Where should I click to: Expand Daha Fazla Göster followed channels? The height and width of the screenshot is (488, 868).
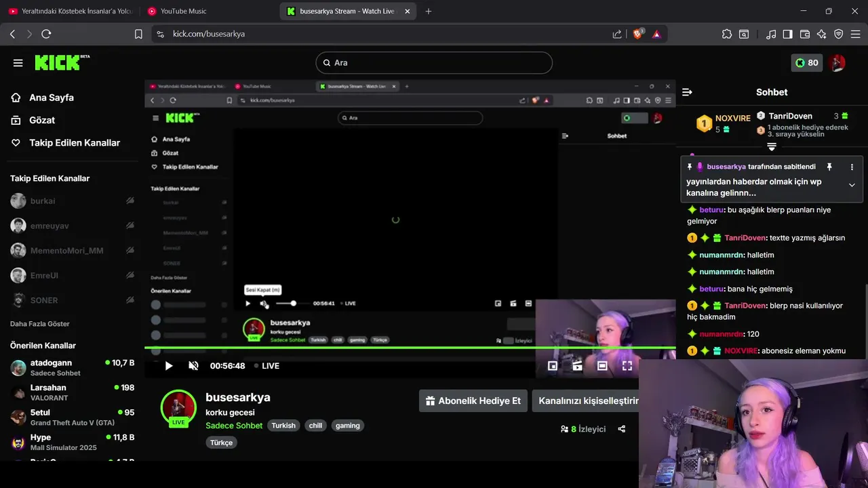[40, 324]
